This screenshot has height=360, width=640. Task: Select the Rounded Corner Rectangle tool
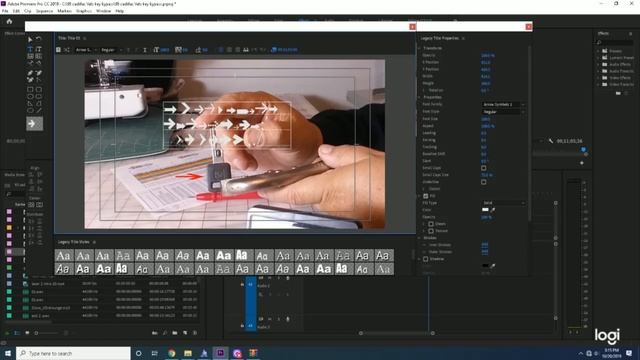click(x=39, y=89)
